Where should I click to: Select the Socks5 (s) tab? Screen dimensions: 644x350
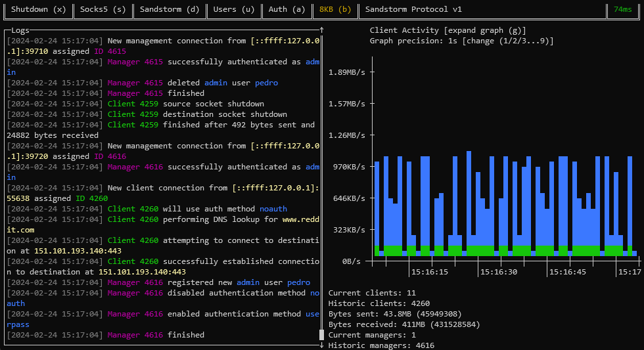click(x=103, y=9)
